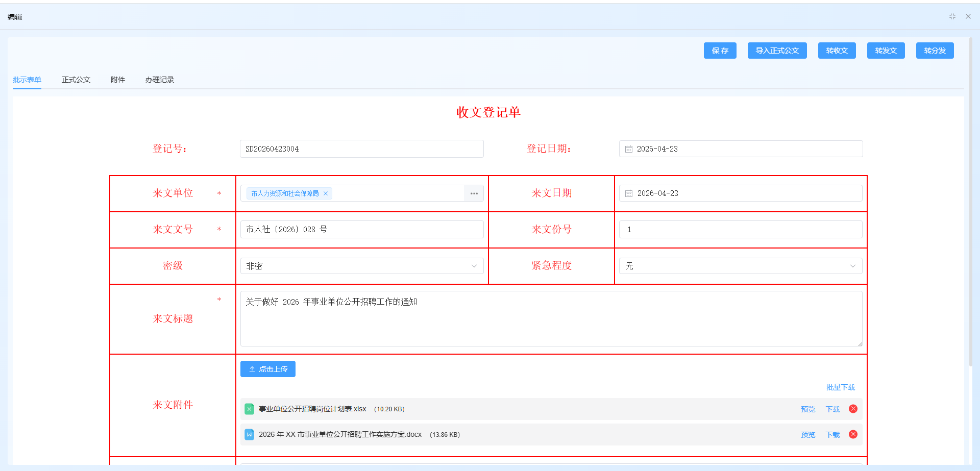Open the 来文单位 ellipsis selector
This screenshot has width=980, height=471.
click(474, 193)
